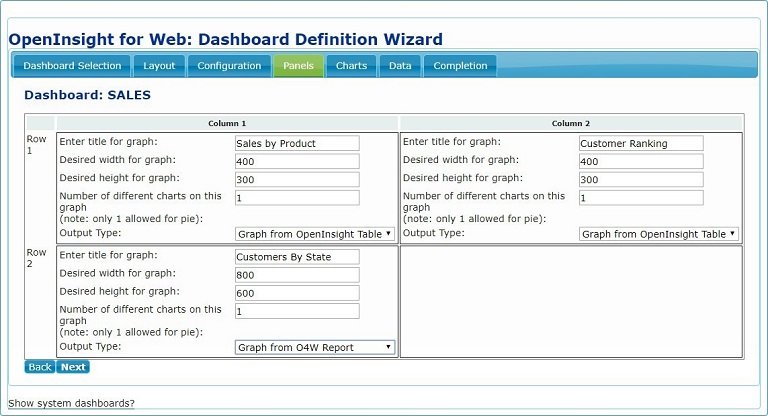Focus width field showing 800
This screenshot has width=768, height=416.
297,275
